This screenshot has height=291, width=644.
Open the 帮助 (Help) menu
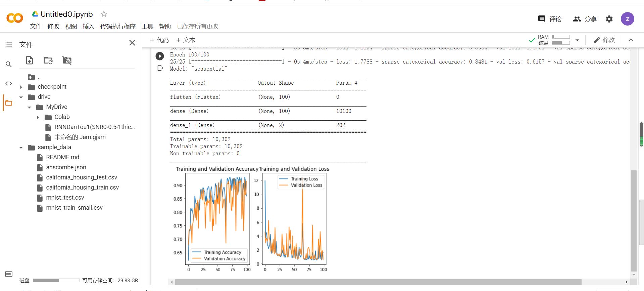[165, 27]
